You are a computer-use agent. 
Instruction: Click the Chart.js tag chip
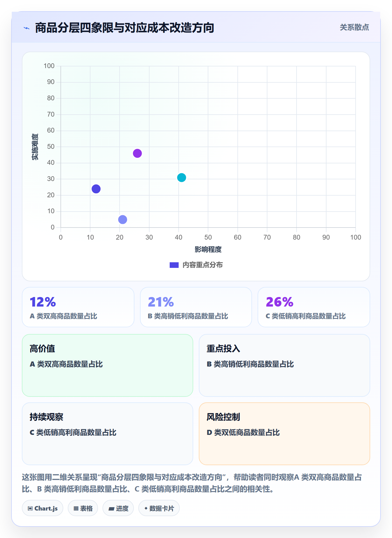point(43,508)
